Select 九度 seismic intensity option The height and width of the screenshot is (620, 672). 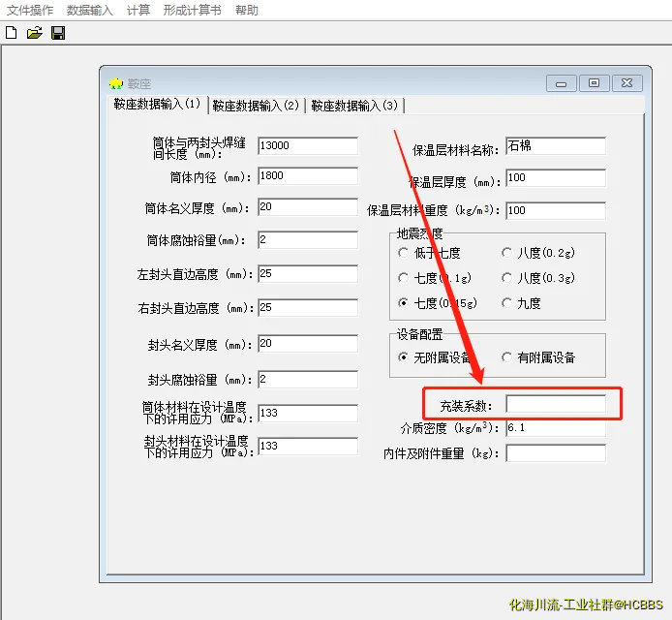521,303
